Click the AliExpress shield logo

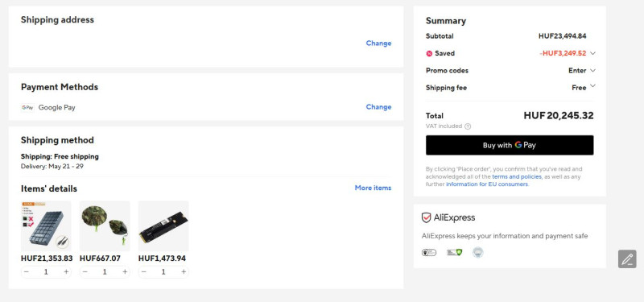[427, 217]
